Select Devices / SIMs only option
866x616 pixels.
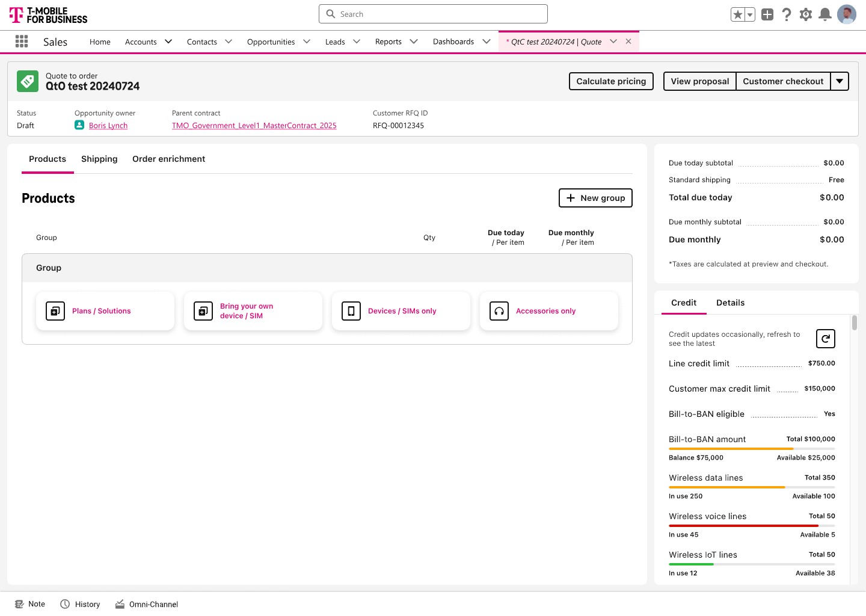click(401, 311)
